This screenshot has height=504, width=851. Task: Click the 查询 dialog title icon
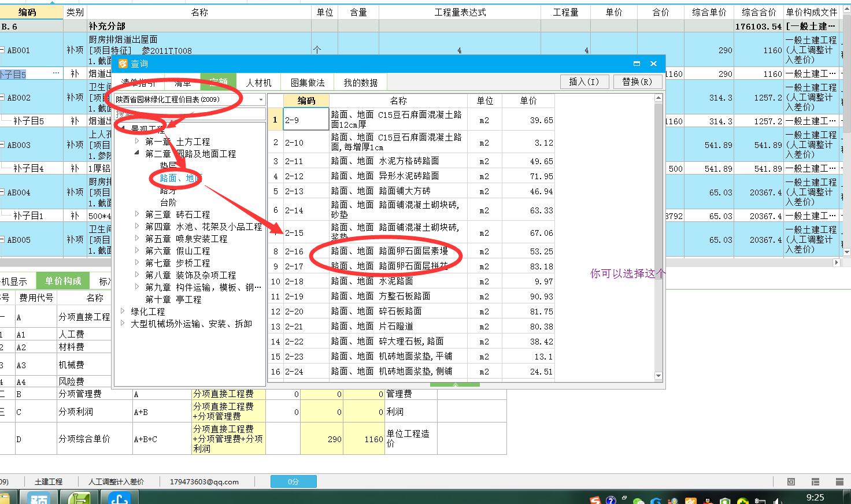point(123,64)
